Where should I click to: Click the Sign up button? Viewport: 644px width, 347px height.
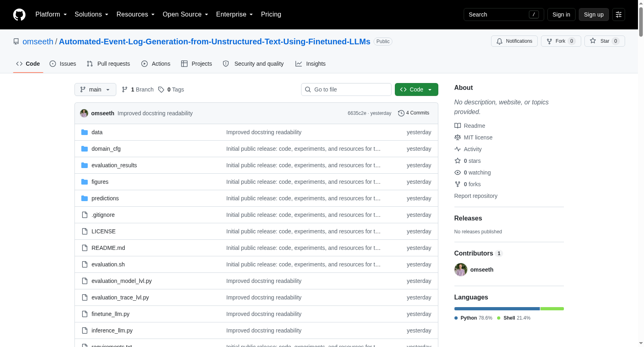(594, 15)
